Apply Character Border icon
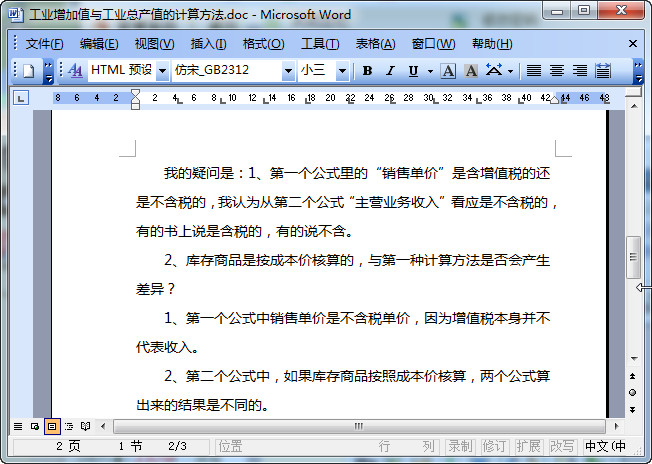Screen dimensions: 652x464 coord(448,71)
